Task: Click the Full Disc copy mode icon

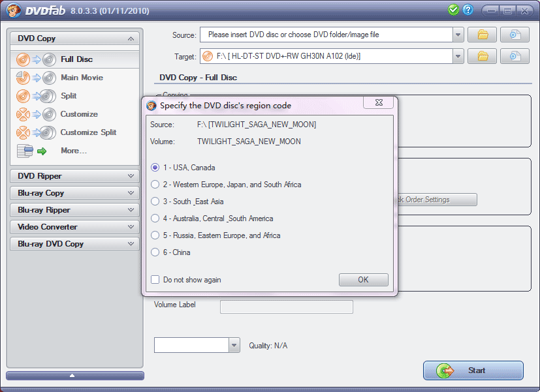Action: tap(36, 59)
